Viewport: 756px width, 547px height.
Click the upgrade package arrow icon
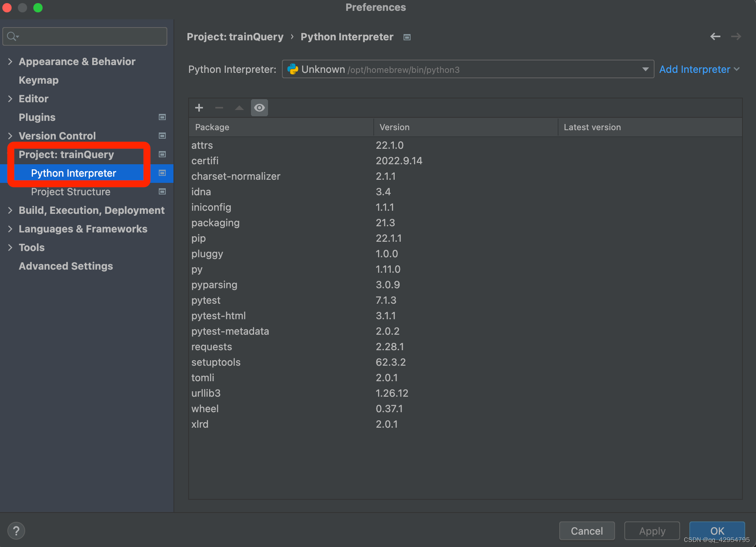click(x=239, y=108)
